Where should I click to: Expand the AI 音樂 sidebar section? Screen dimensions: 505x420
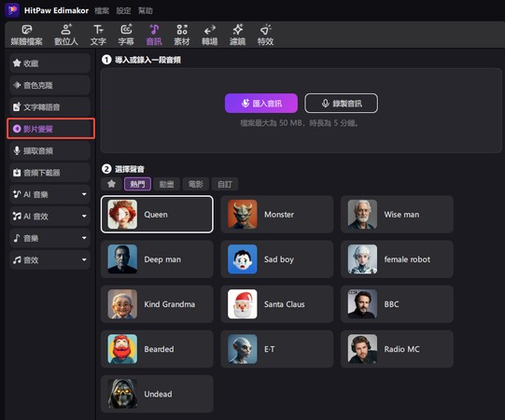tap(49, 194)
